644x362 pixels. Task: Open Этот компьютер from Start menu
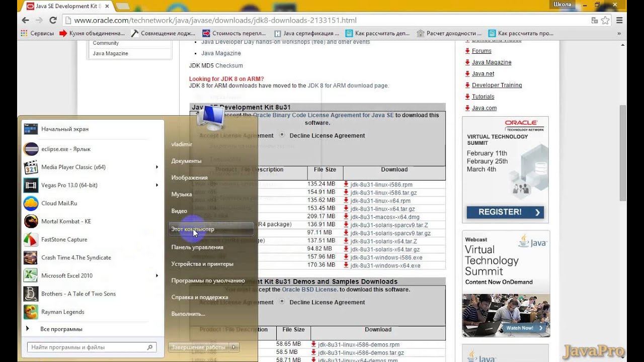(x=211, y=229)
